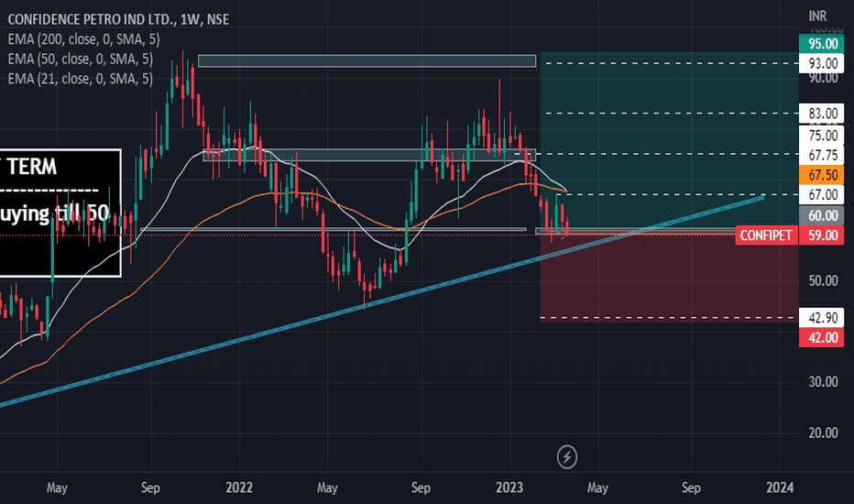854x504 pixels.
Task: Click the 83.00 price level label
Action: (x=823, y=114)
